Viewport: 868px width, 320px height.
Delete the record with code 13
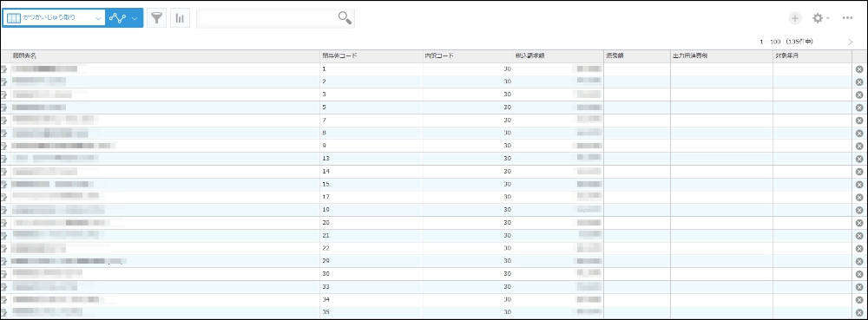click(x=859, y=159)
